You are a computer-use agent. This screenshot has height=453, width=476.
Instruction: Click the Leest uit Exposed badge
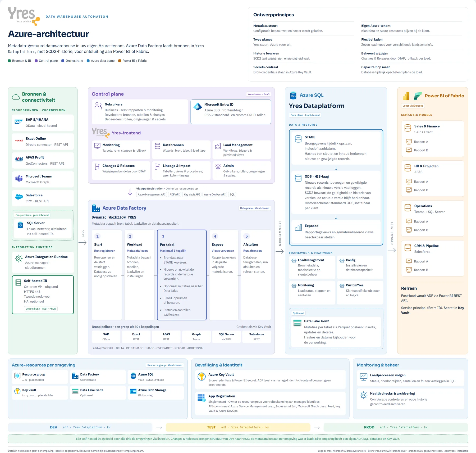tap(413, 106)
